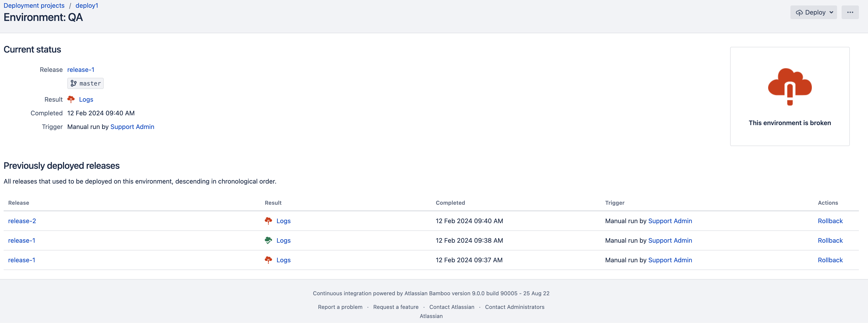Screen dimensions: 868x323
Task: Sort the table by the Completed column header
Action: [x=451, y=203]
